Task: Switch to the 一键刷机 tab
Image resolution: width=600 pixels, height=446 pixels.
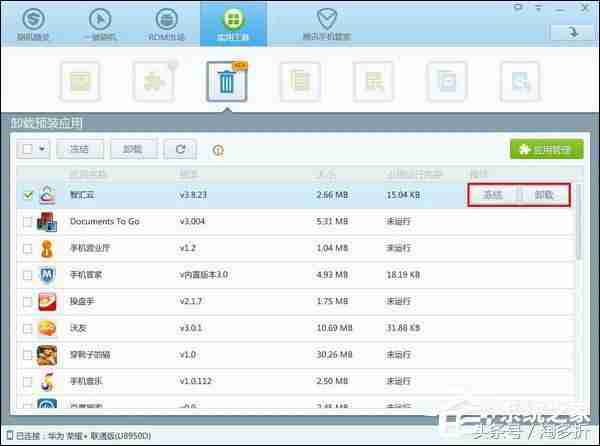Action: tap(100, 24)
